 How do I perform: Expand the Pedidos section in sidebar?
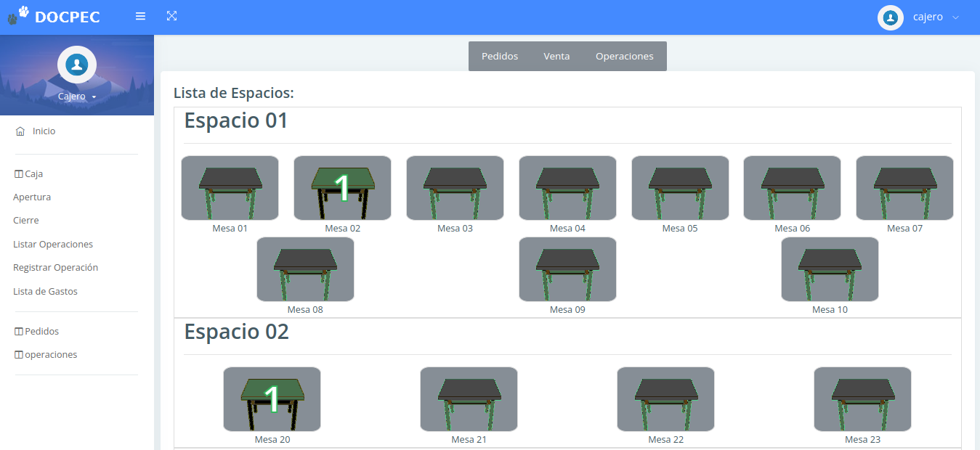click(x=37, y=332)
